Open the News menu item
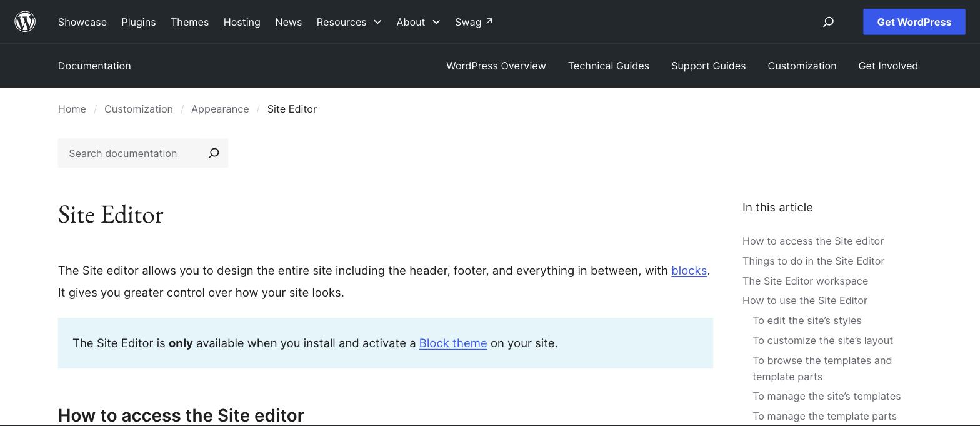This screenshot has width=980, height=426. pyautogui.click(x=289, y=22)
